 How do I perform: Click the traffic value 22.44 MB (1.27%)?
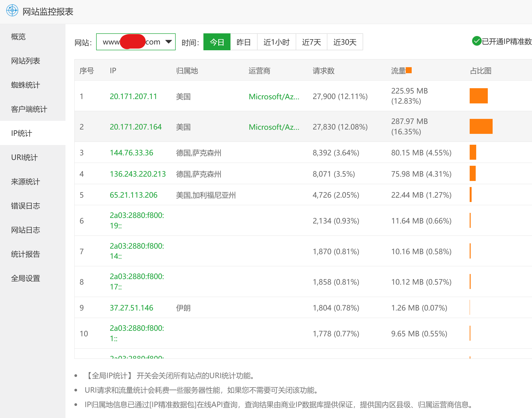click(x=421, y=195)
